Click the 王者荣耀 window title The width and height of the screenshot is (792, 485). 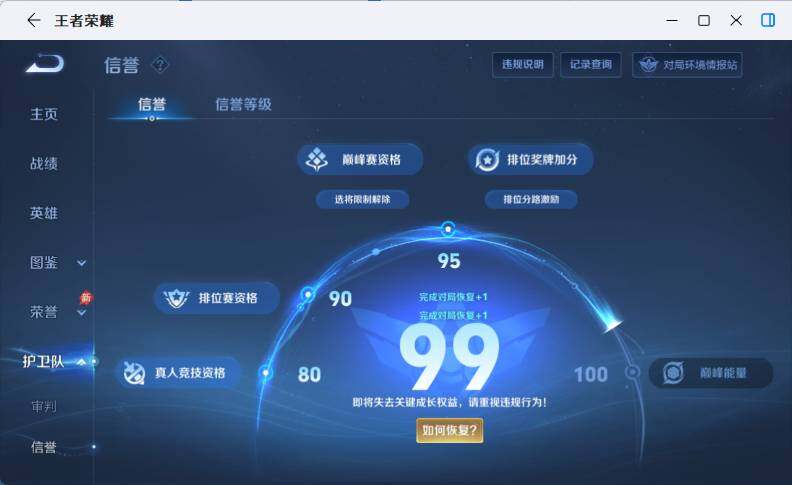coord(84,21)
